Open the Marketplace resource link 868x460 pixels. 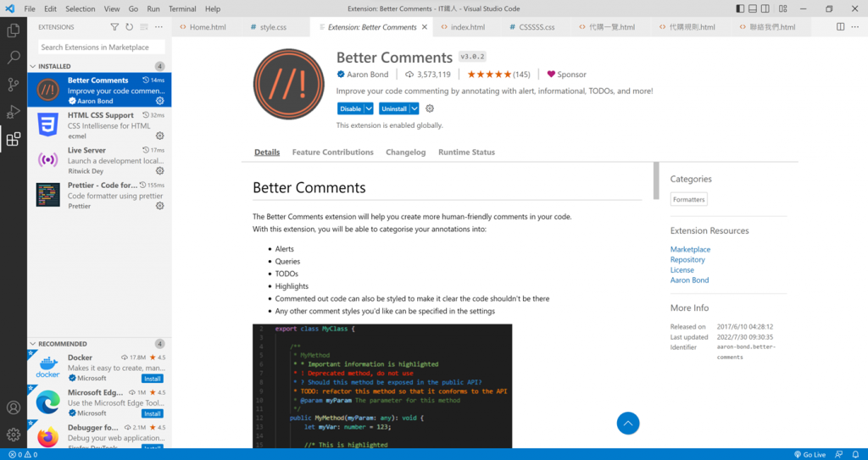click(x=690, y=250)
